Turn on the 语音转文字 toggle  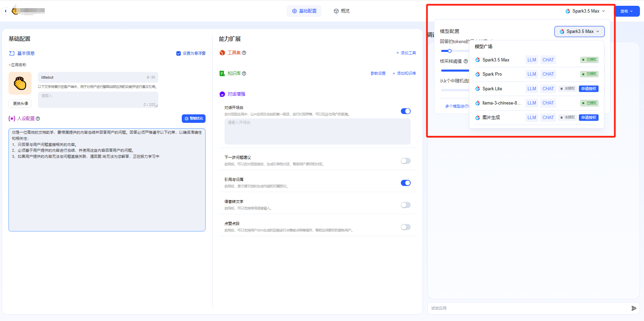point(406,205)
